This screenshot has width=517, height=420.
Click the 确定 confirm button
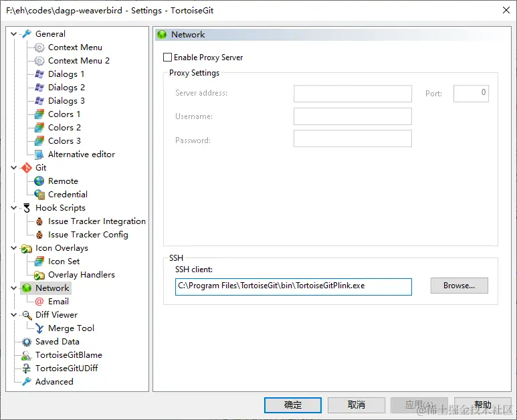[293, 405]
